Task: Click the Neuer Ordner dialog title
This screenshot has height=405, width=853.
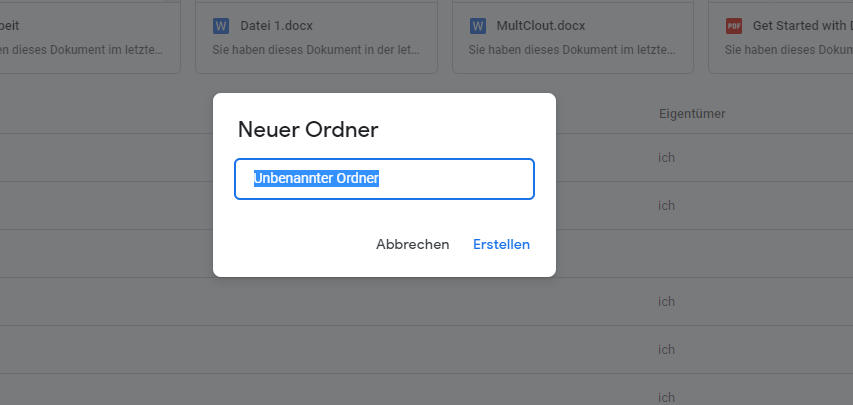Action: (x=307, y=130)
